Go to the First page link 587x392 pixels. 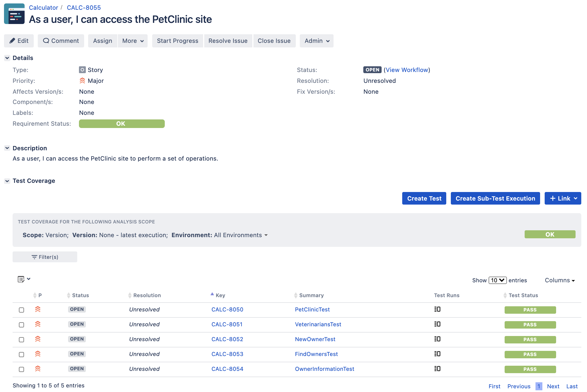pyautogui.click(x=494, y=386)
